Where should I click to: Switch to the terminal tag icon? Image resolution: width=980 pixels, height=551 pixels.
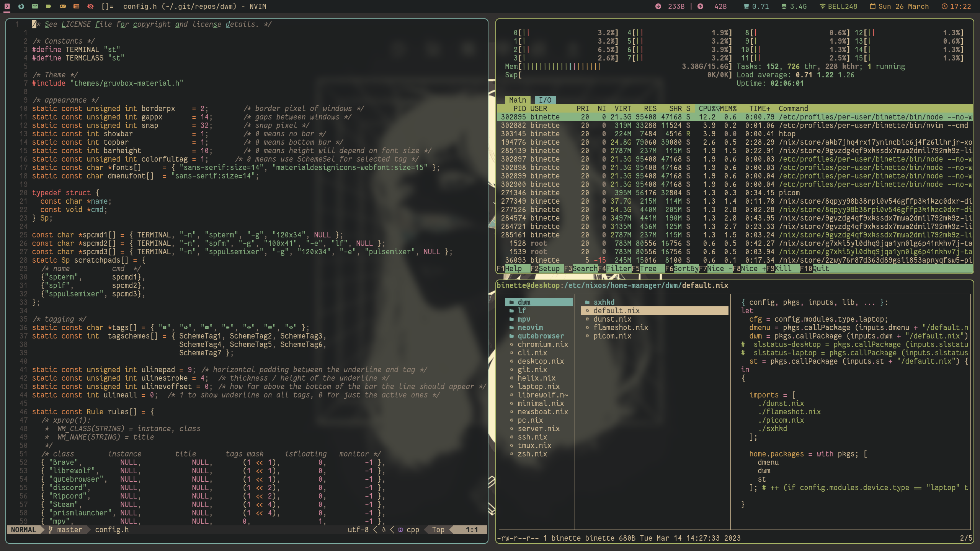(7, 6)
